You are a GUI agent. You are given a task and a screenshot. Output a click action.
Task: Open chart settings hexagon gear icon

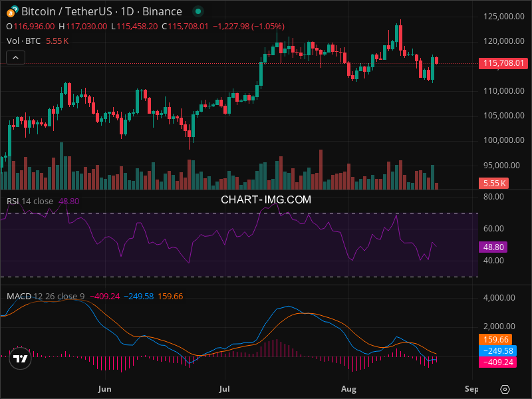505,388
